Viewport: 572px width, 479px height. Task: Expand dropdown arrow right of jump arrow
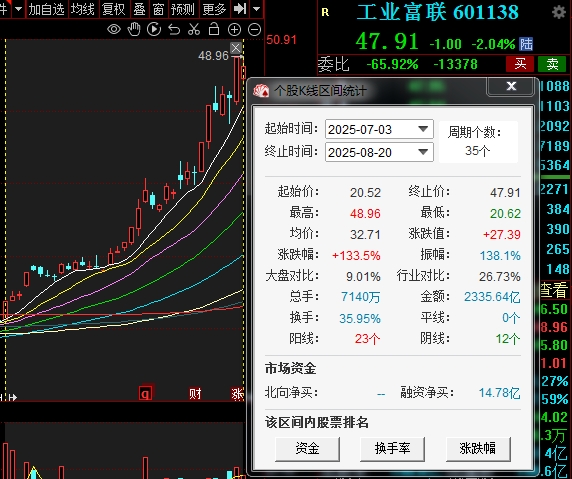[x=257, y=9]
